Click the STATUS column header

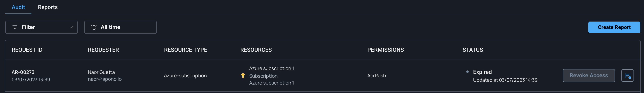[x=473, y=50]
